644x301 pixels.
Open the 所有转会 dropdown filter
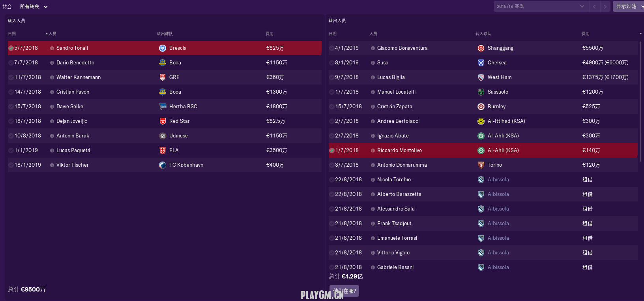(34, 7)
